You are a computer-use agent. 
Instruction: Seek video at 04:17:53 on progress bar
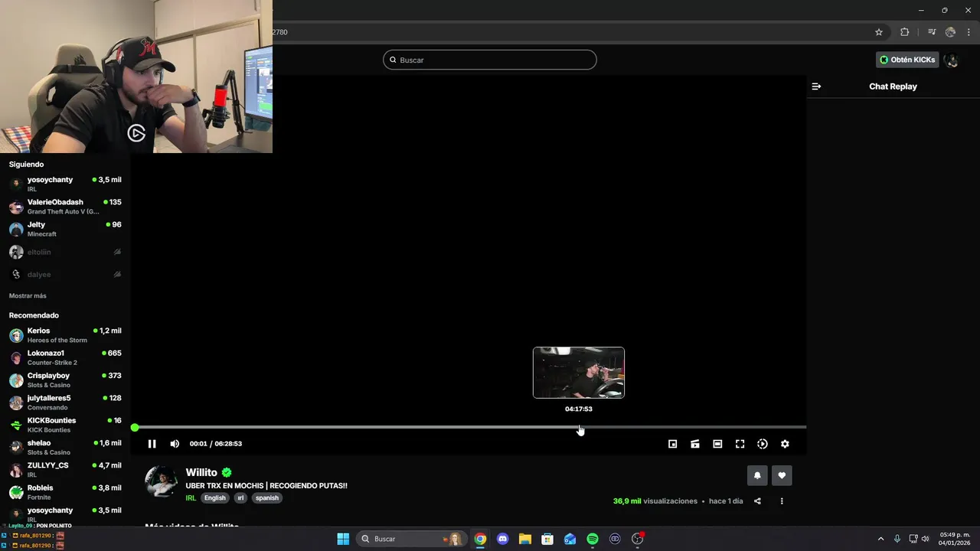pos(579,427)
